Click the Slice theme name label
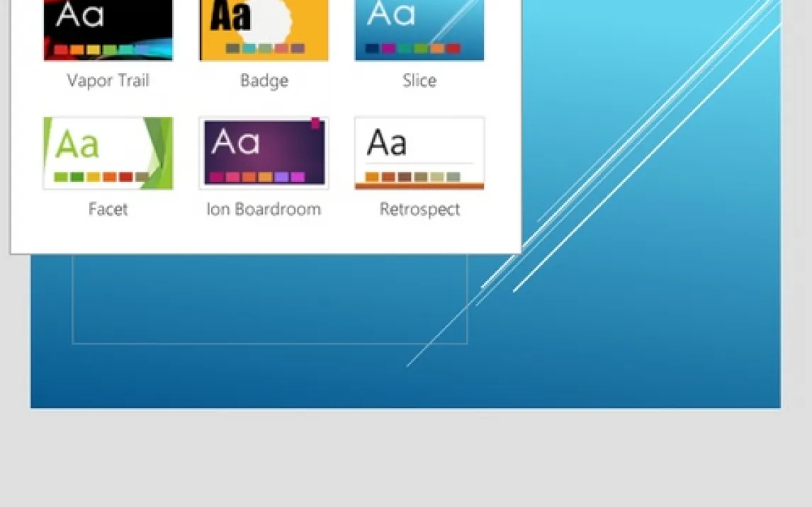The image size is (812, 507). [x=419, y=81]
